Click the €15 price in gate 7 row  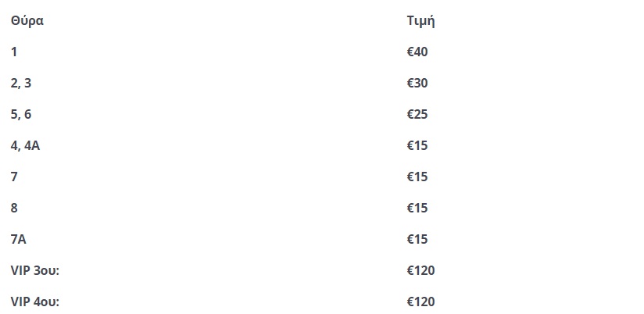click(x=417, y=177)
